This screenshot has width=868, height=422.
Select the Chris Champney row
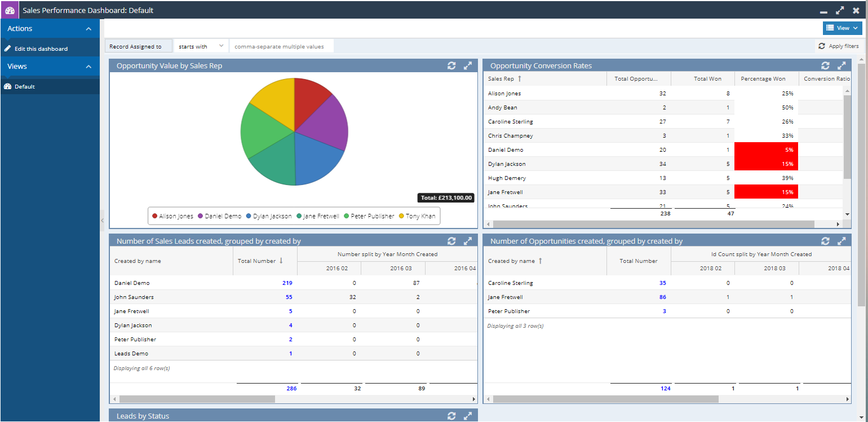pyautogui.click(x=663, y=135)
